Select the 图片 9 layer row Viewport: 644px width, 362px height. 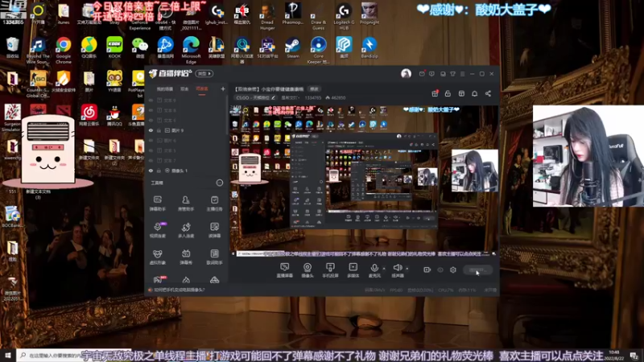[187, 130]
